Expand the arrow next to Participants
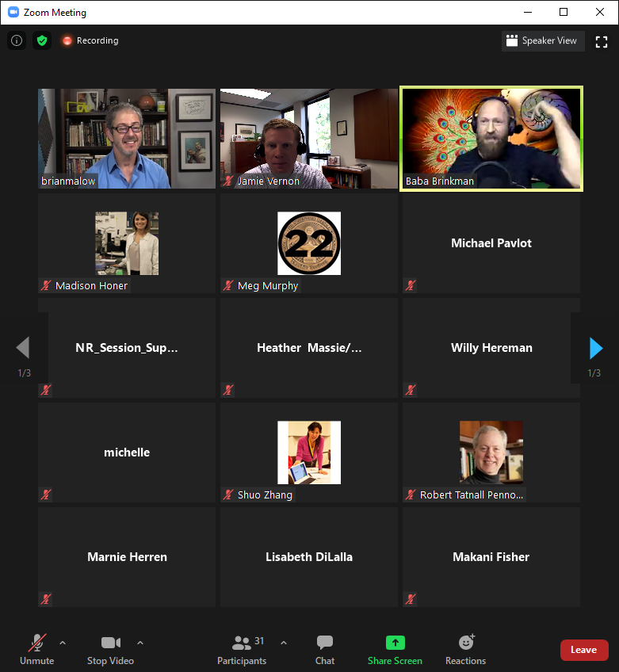This screenshot has width=619, height=672. click(x=284, y=643)
